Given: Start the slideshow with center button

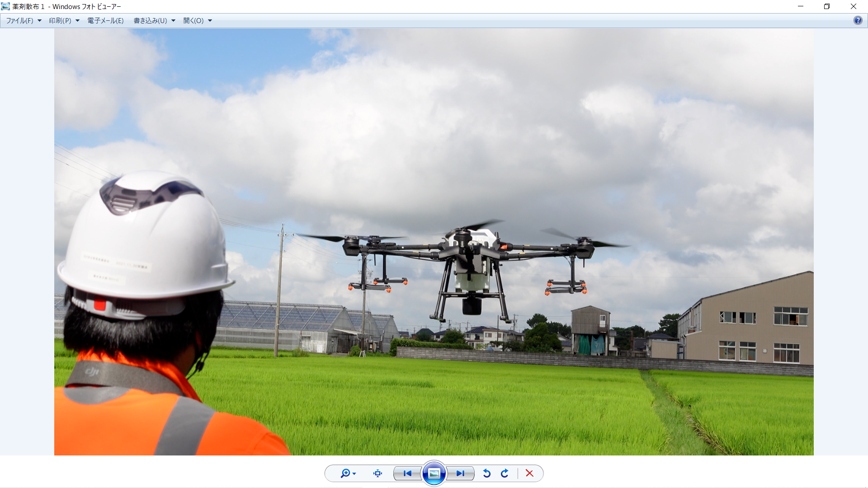Looking at the screenshot, I should (434, 473).
